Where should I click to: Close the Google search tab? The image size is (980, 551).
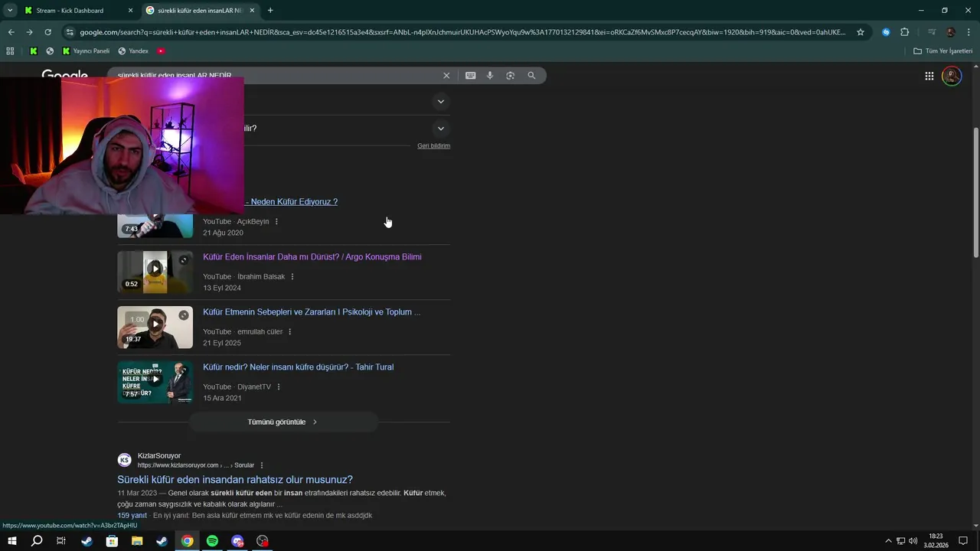tap(252, 11)
